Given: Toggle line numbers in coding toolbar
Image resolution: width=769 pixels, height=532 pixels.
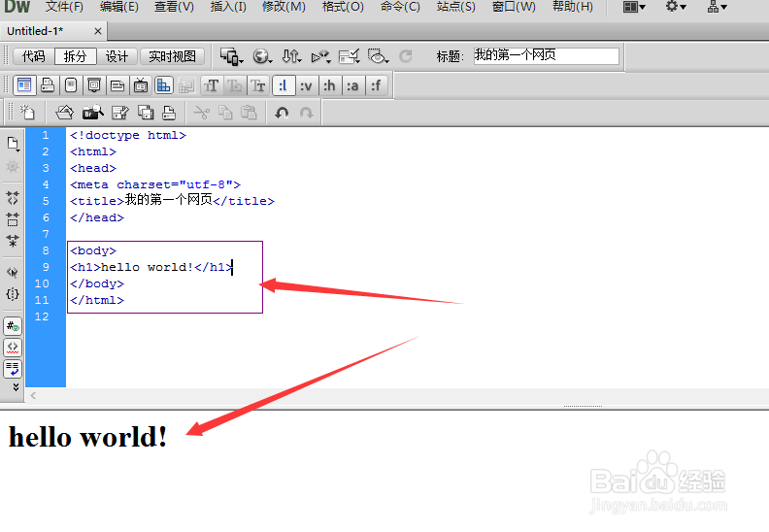Looking at the screenshot, I should click(x=13, y=325).
